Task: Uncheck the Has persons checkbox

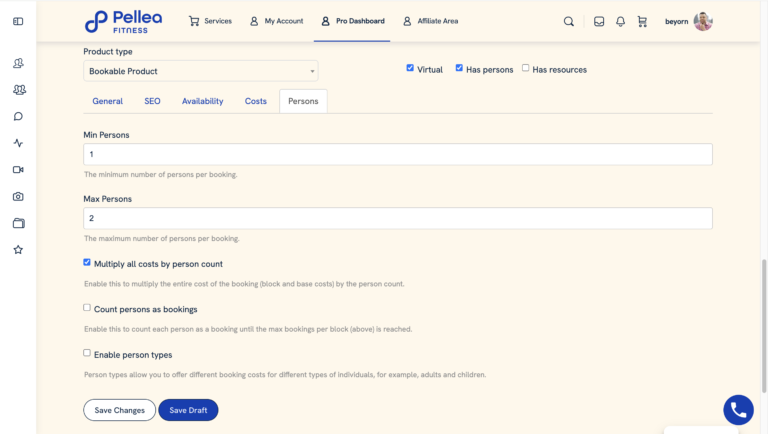Action: point(459,68)
